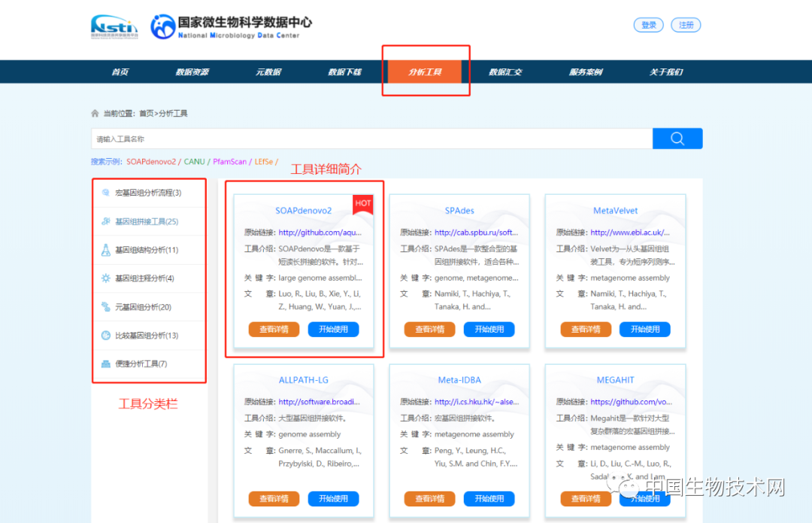Click the 登录 button
This screenshot has width=812, height=523.
(648, 25)
